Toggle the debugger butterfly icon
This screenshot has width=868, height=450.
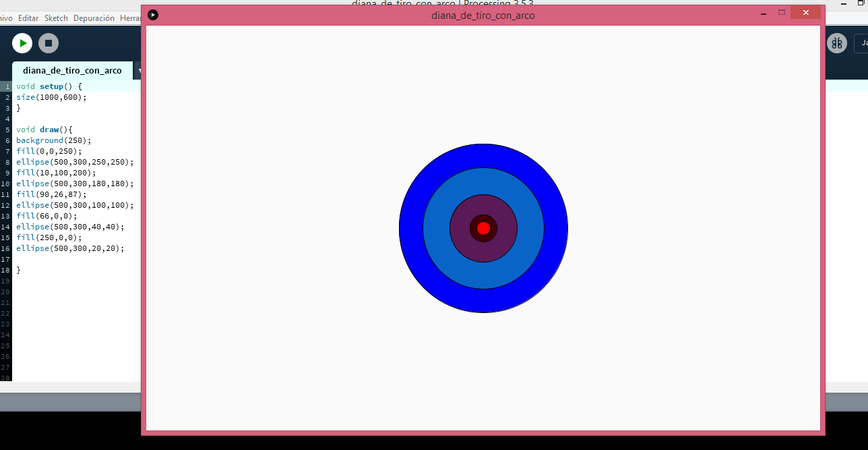click(836, 43)
